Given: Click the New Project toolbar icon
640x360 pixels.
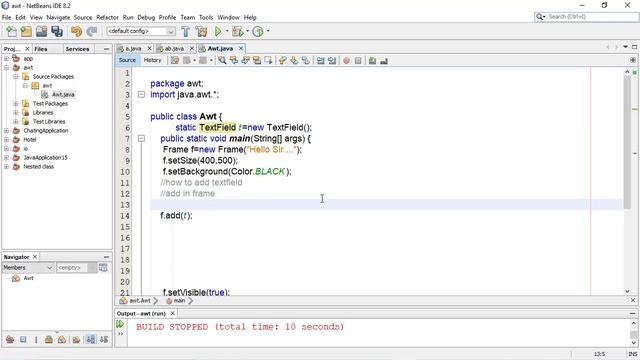Looking at the screenshot, I should tap(26, 31).
